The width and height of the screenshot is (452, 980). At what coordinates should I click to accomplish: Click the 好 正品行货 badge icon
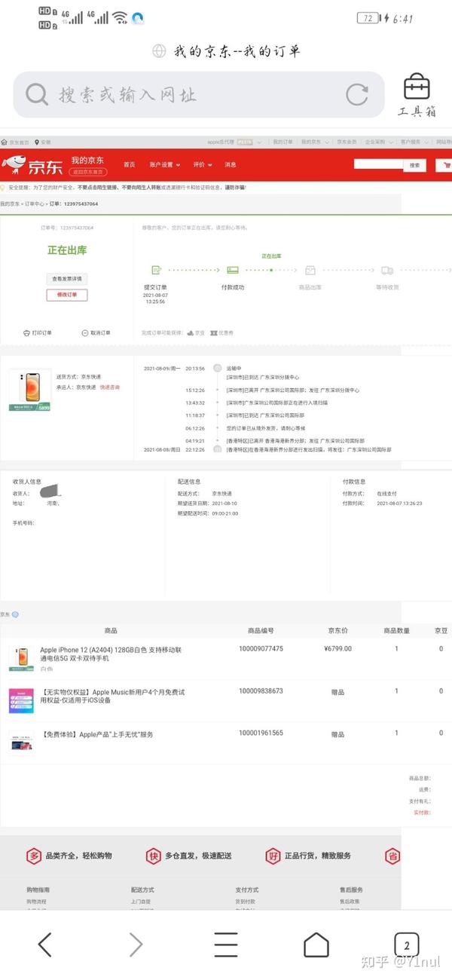click(273, 856)
